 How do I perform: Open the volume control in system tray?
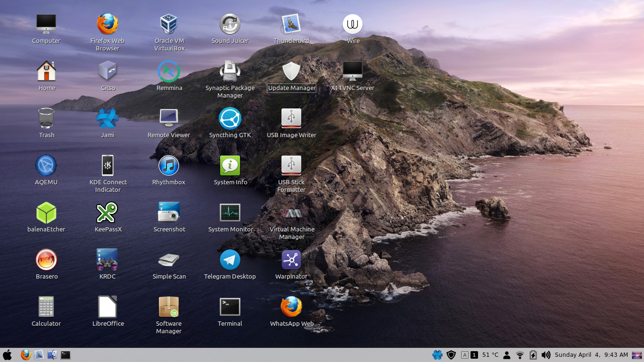pos(546,355)
